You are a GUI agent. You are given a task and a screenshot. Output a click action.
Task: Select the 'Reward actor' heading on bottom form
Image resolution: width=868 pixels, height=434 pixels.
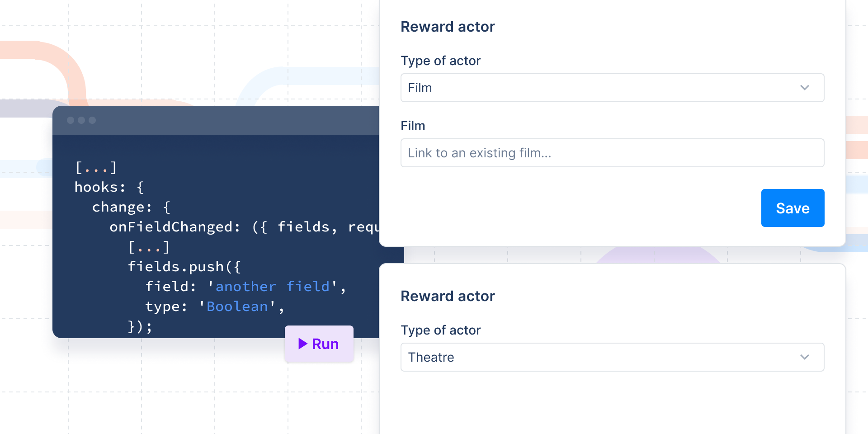click(x=448, y=296)
